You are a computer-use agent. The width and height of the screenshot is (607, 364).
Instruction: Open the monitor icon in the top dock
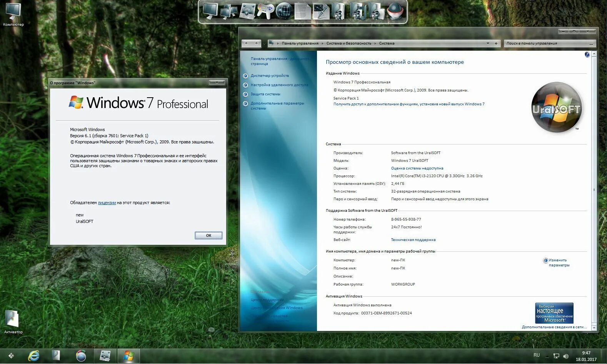point(210,11)
